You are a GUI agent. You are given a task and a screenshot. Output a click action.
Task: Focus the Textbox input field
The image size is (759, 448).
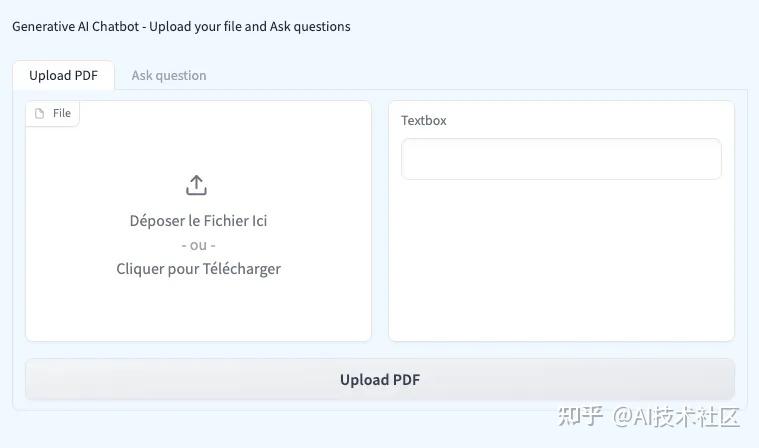coord(561,159)
